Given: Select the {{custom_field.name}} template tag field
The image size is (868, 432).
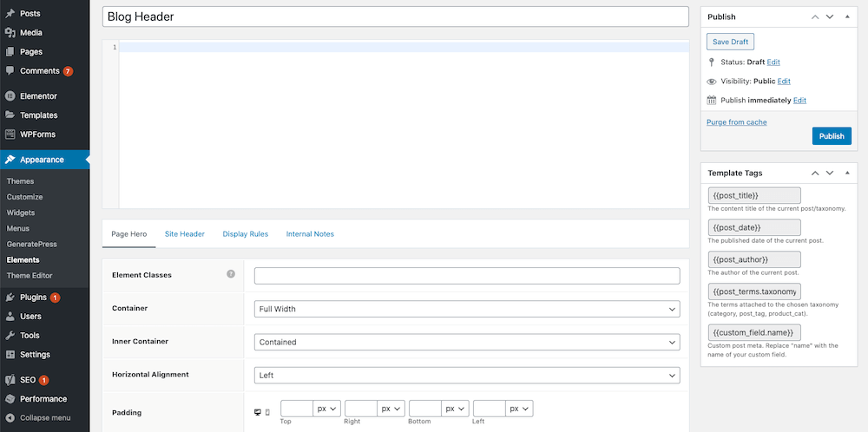Looking at the screenshot, I should click(x=754, y=332).
